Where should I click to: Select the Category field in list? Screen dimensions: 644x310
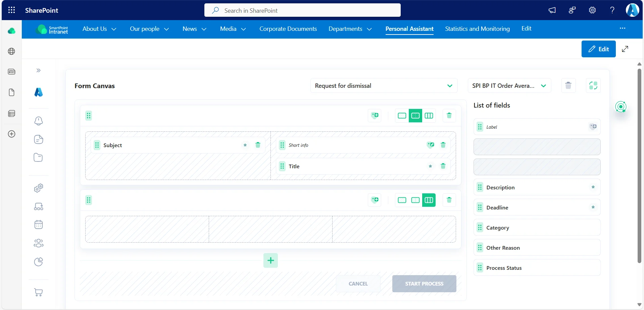[537, 228]
